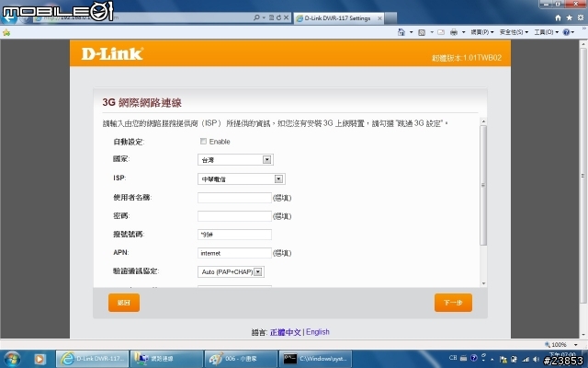Open the ISP dropdown showing 中華電信
This screenshot has height=368, width=588.
point(241,178)
